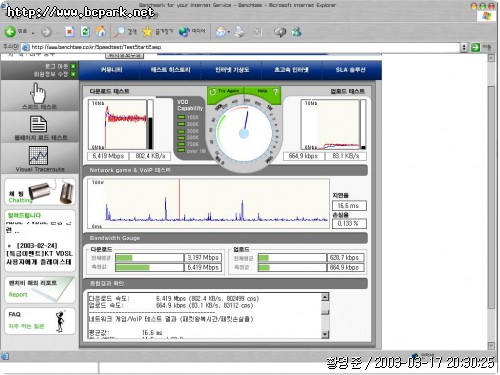Image resolution: width=500 pixels, height=375 pixels.
Task: Click the benchbee URL in the address bar
Action: [96, 47]
